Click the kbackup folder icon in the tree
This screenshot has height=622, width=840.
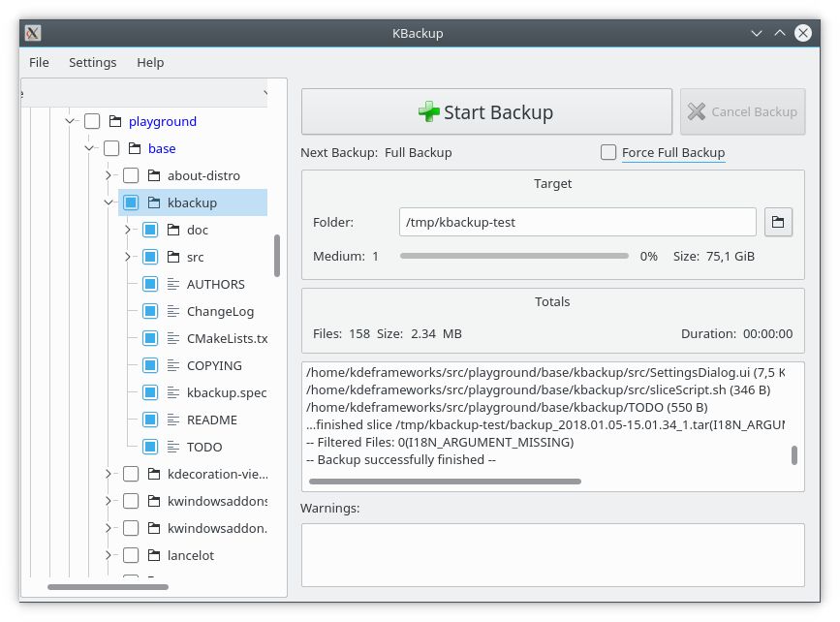[x=153, y=202]
